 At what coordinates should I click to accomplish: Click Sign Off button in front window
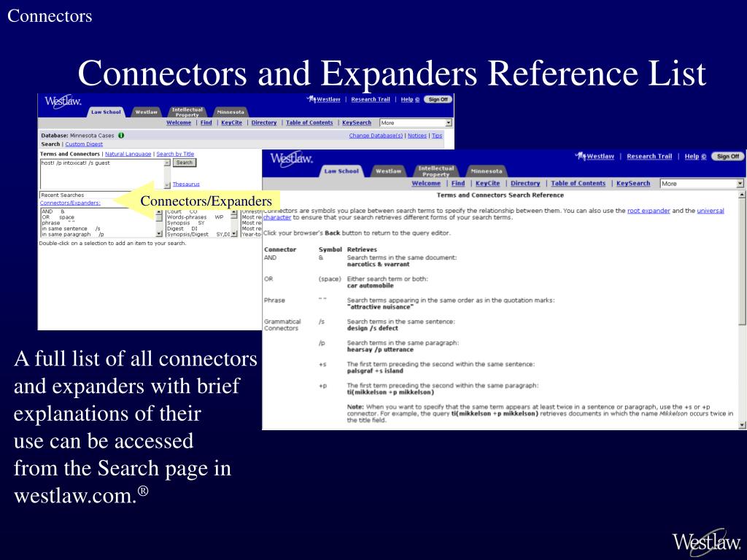[727, 156]
